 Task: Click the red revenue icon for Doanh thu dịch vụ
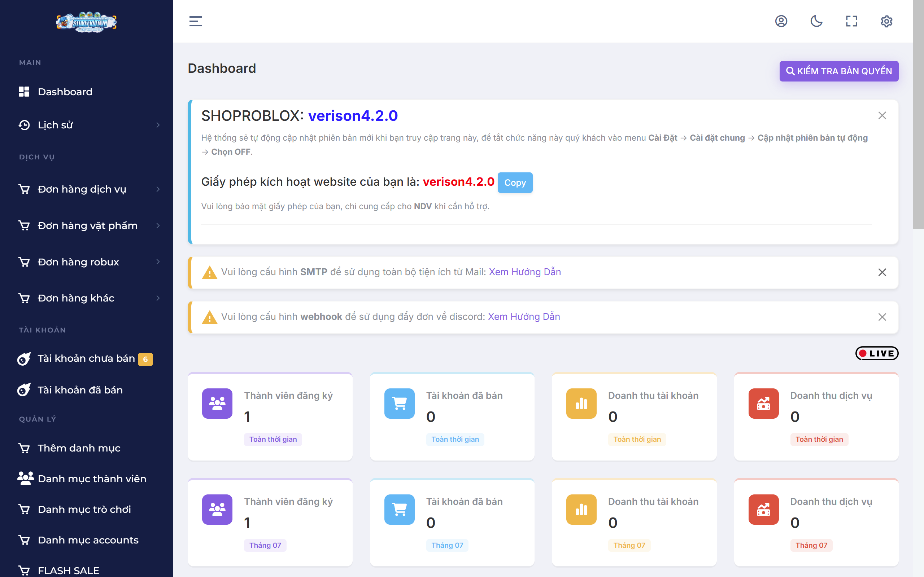pos(763,404)
